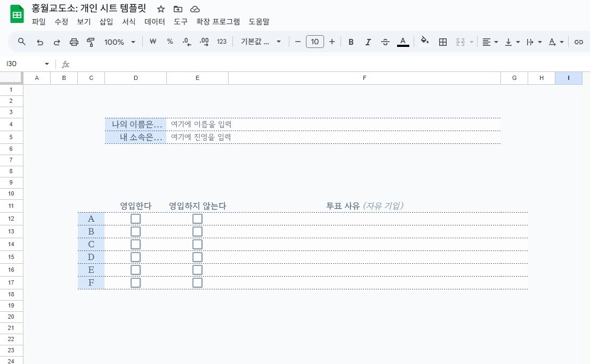Open more number formats (123)

pyautogui.click(x=222, y=42)
